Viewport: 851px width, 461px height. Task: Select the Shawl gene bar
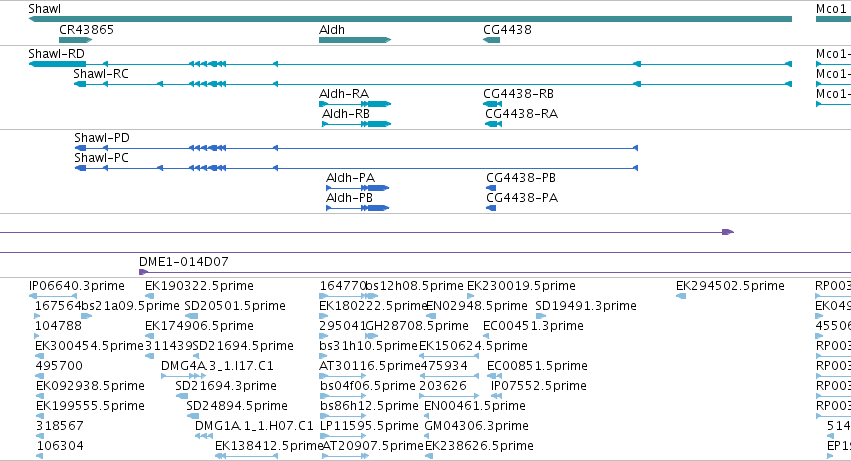click(x=410, y=20)
